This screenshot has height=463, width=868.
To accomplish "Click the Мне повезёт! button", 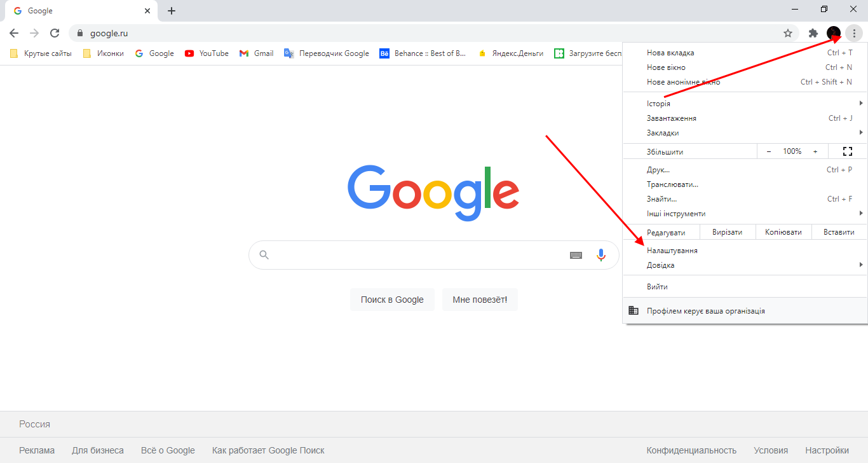I will pos(480,300).
